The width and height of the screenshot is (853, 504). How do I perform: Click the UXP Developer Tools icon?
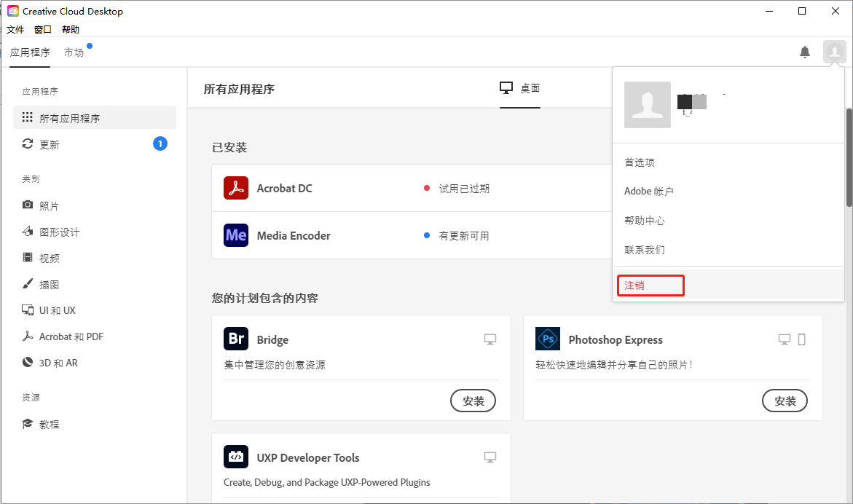pos(235,457)
